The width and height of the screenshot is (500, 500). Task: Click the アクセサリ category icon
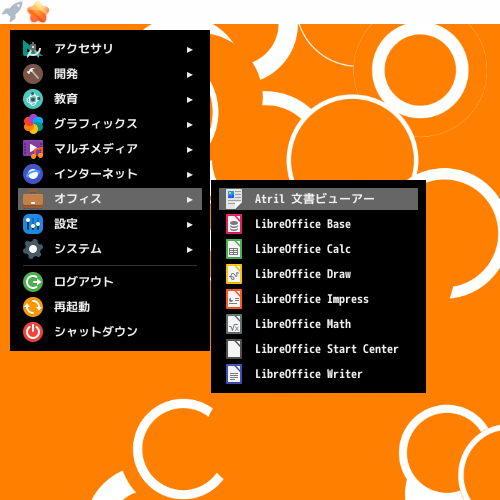click(x=33, y=49)
